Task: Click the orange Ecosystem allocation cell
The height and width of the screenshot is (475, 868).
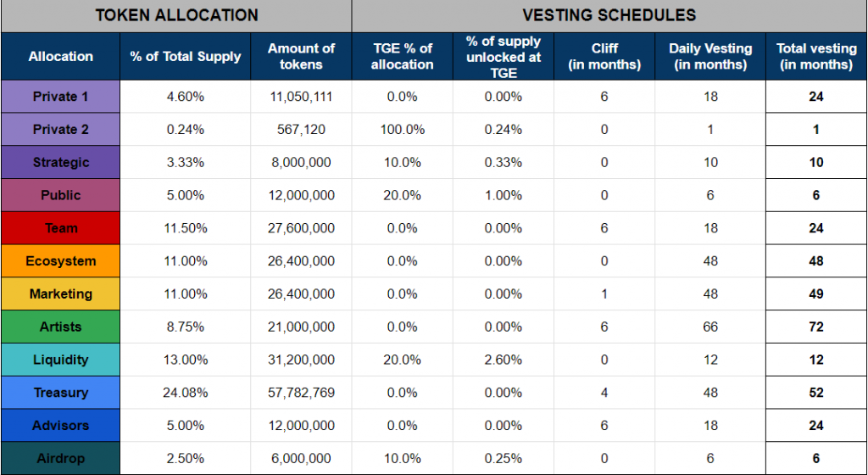Action: (x=60, y=260)
